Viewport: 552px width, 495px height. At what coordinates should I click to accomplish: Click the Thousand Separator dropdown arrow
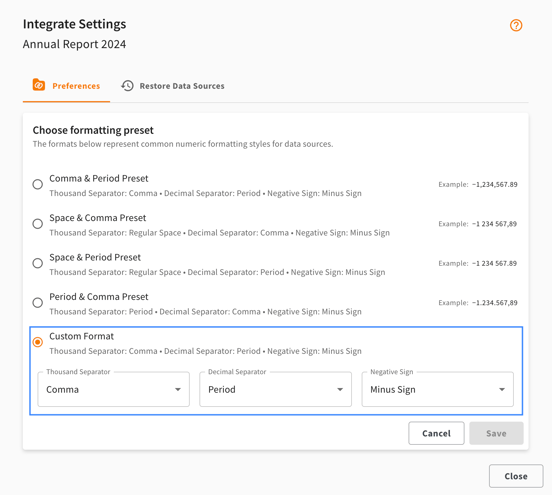(178, 389)
